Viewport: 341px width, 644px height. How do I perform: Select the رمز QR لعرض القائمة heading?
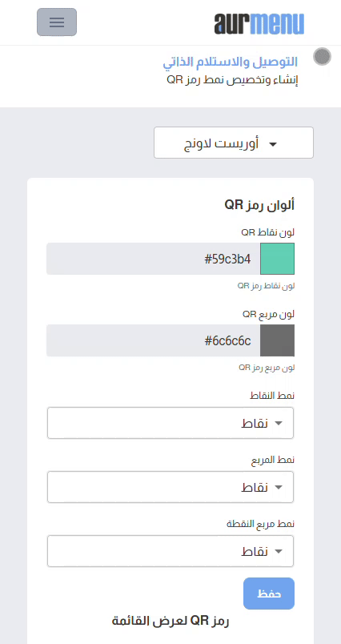coord(170,621)
